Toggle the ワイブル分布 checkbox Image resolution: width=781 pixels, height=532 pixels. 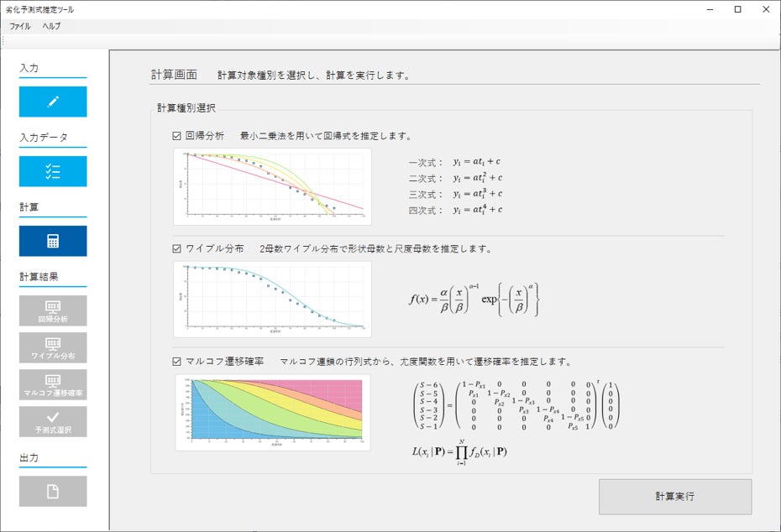coord(176,248)
